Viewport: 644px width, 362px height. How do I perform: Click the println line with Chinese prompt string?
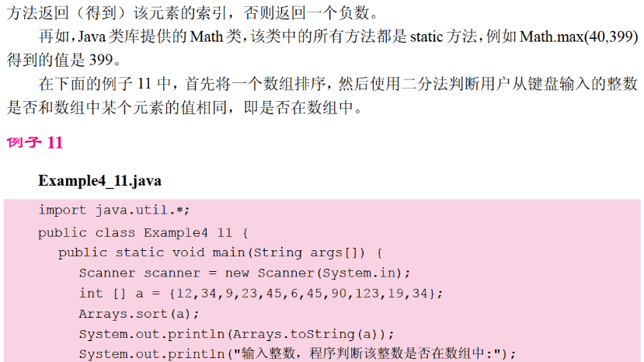click(x=298, y=354)
